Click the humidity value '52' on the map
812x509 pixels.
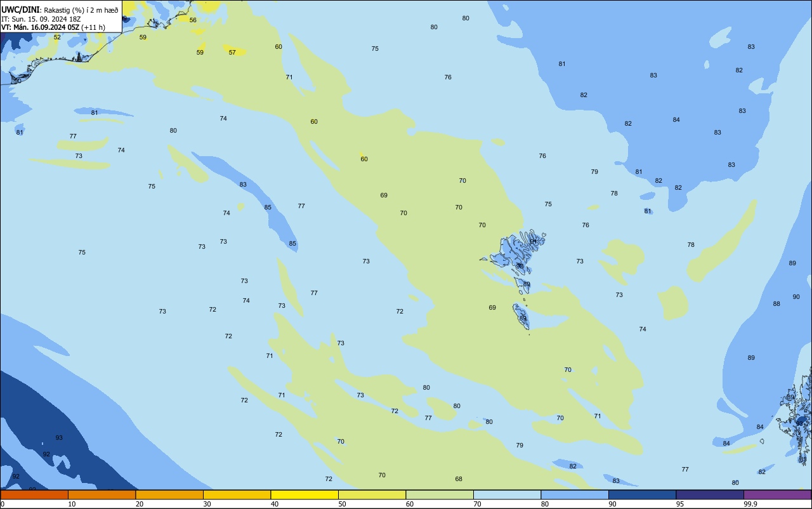coord(57,37)
